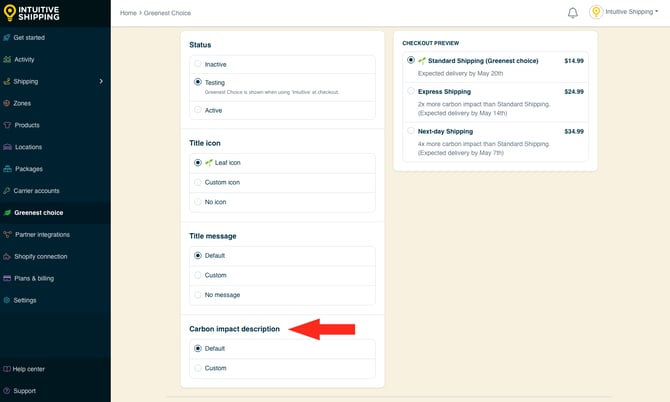Click the Help center icon

7,369
